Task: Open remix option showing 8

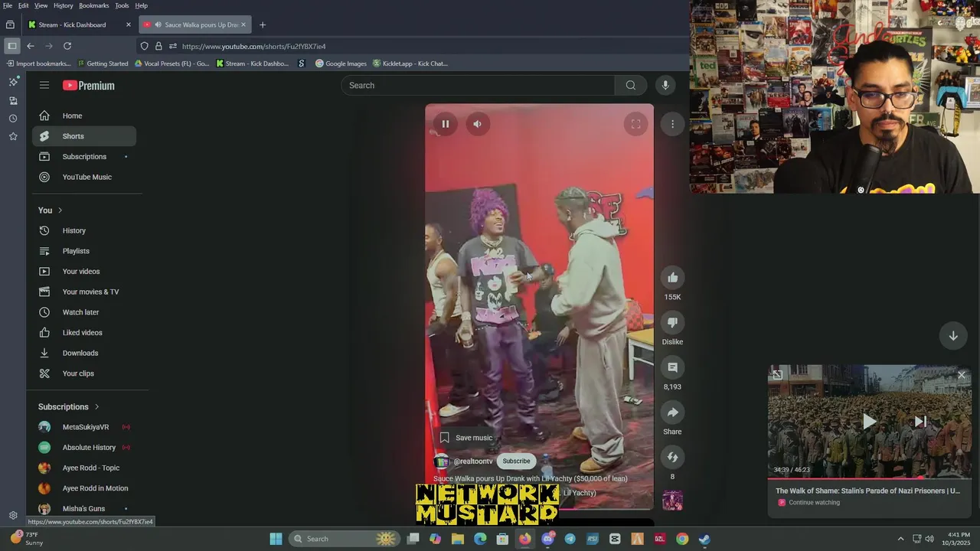Action: tap(672, 458)
